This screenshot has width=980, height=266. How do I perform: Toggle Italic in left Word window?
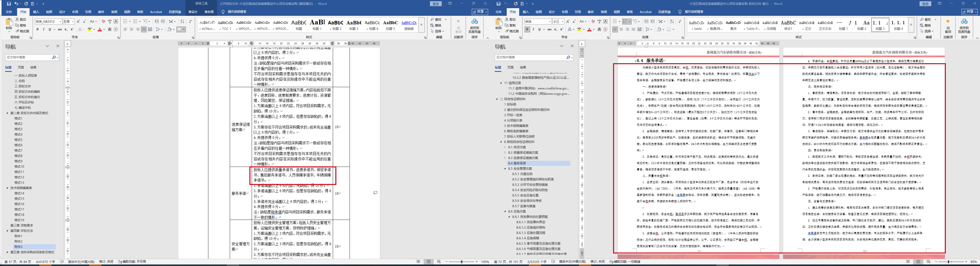tap(43, 29)
